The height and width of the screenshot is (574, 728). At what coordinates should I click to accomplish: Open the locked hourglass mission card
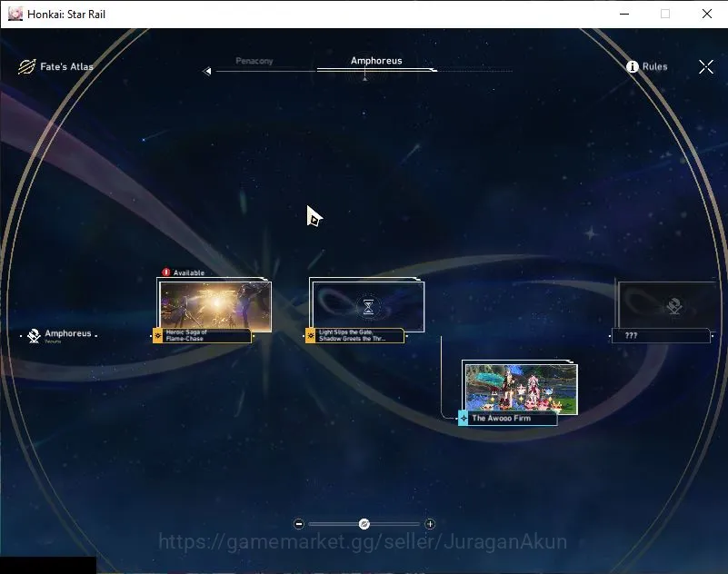(368, 307)
